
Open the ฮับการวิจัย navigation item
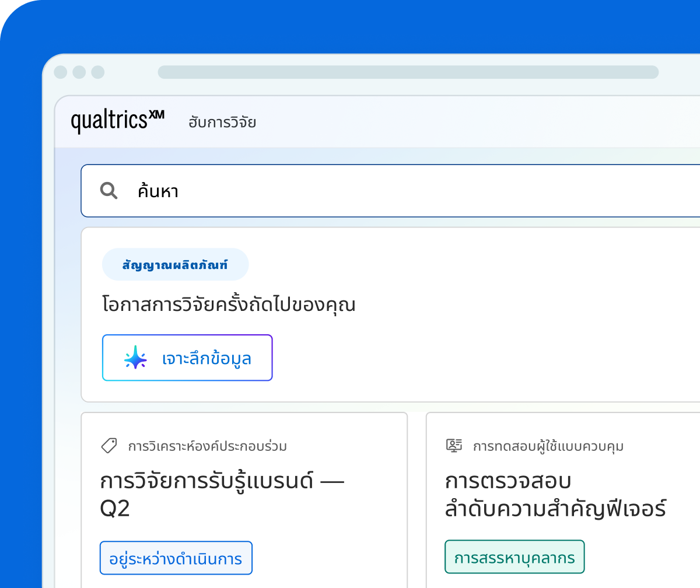tap(222, 123)
